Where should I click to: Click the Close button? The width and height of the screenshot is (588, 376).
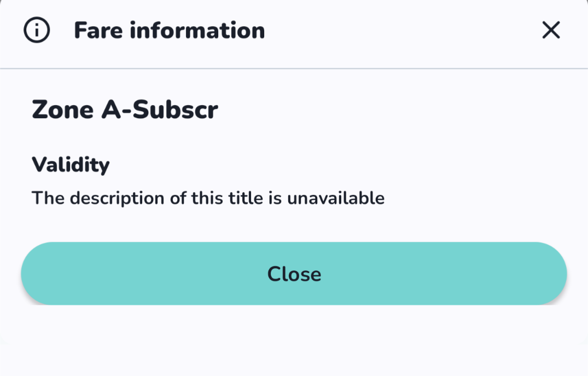tap(294, 274)
